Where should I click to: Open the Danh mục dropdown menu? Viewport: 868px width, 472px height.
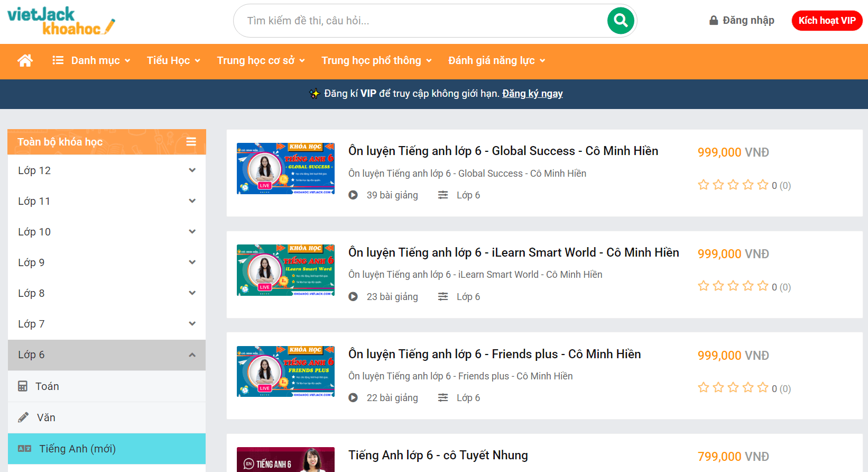click(x=91, y=60)
